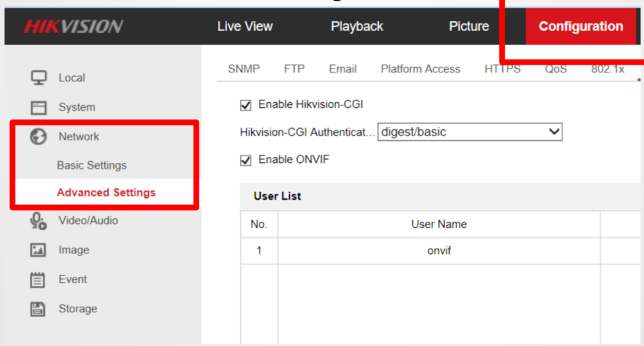Open the Configuration tab

tap(581, 27)
